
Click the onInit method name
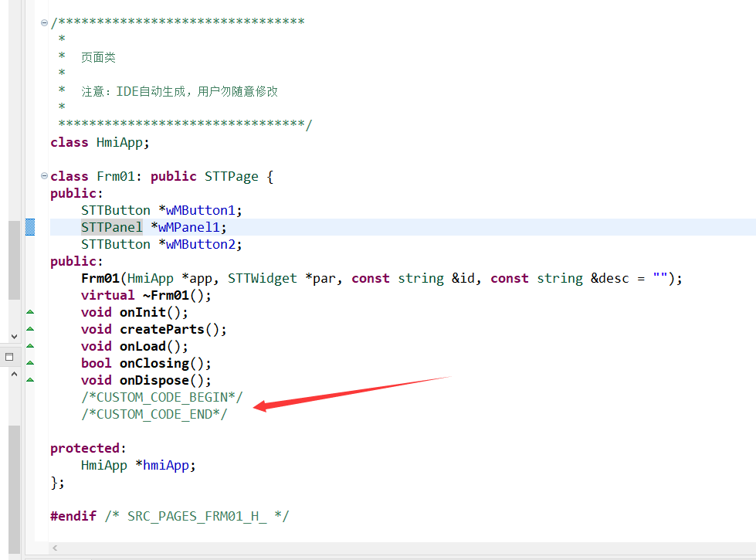143,312
